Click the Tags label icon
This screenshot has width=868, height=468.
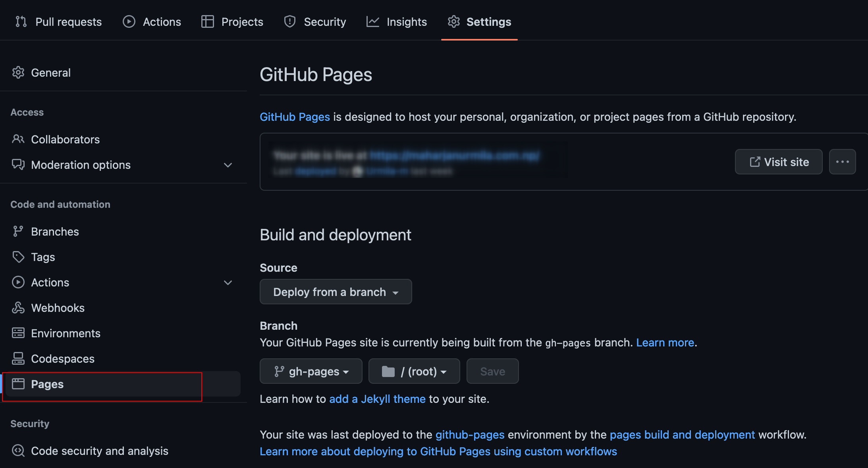(18, 257)
